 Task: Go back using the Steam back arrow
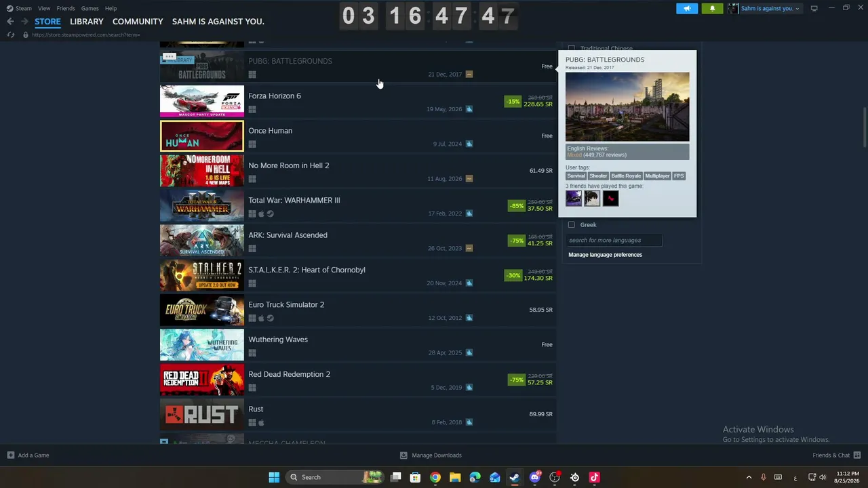click(x=10, y=22)
